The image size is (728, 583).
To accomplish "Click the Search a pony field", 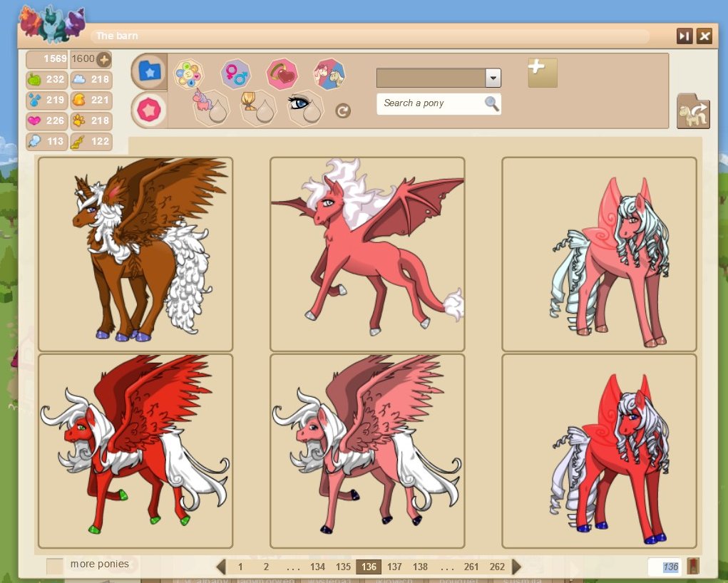I will pyautogui.click(x=439, y=103).
